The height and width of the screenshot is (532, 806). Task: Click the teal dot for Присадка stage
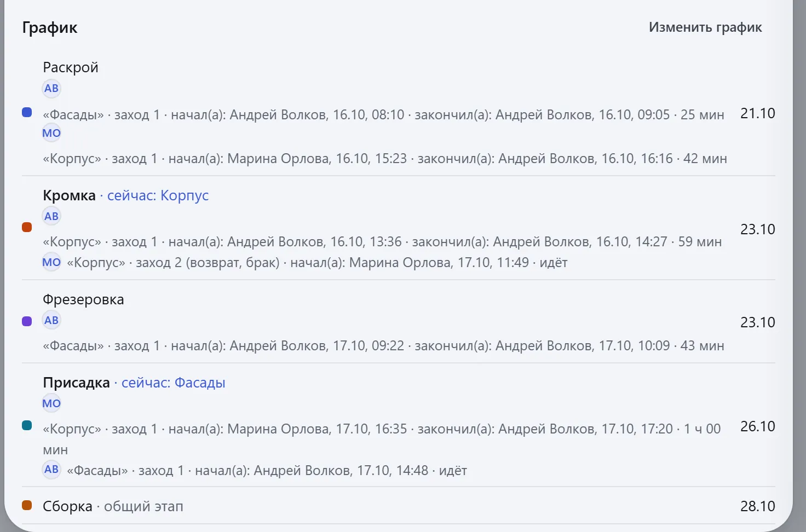point(27,425)
